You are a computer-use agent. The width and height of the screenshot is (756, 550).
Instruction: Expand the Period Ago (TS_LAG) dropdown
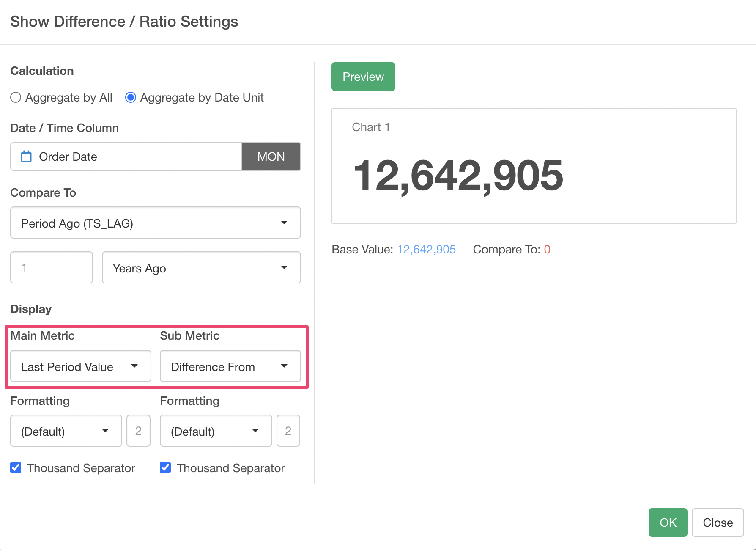pos(155,223)
